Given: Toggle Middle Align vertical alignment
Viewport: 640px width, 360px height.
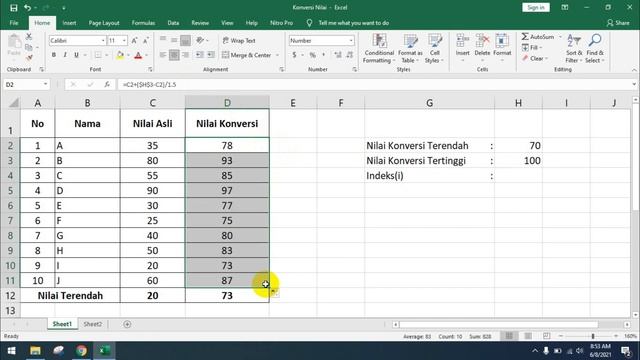Looking at the screenshot, I should pos(174,40).
